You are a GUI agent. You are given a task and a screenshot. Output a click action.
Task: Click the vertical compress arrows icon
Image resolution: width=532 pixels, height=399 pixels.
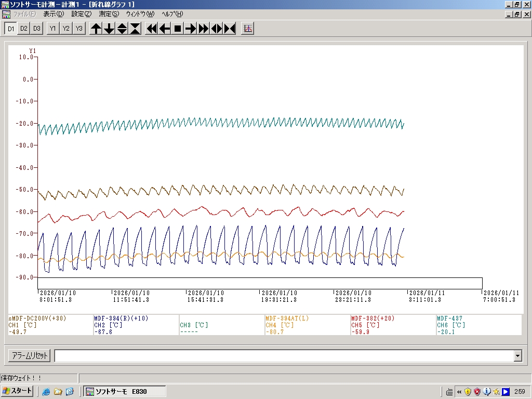[x=135, y=29]
